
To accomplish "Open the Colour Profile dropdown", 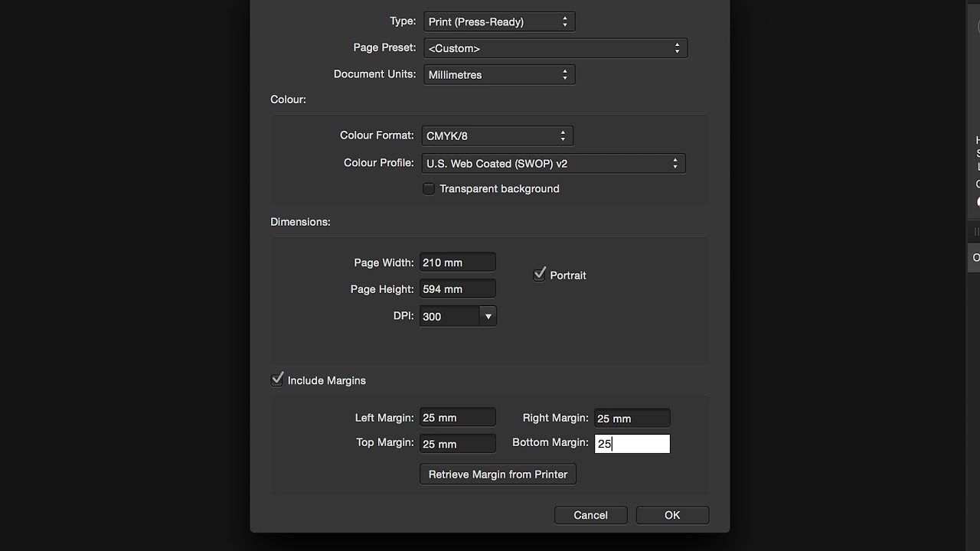I will coord(554,163).
